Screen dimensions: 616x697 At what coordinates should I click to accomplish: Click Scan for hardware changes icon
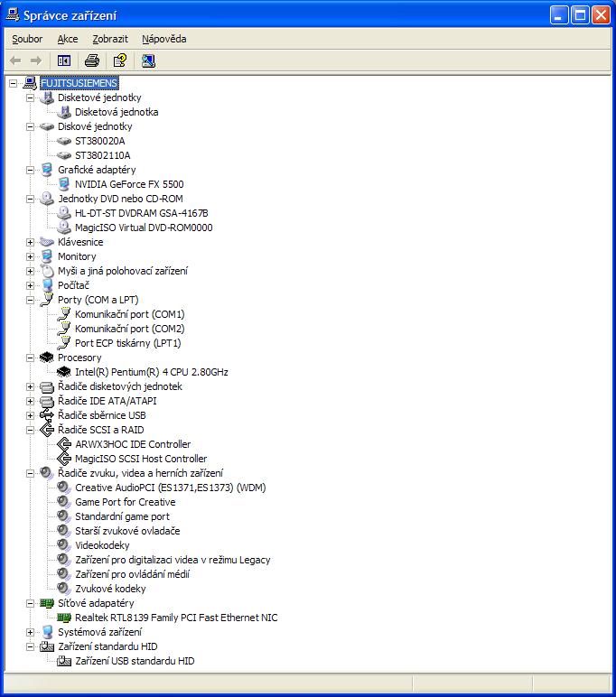click(x=148, y=60)
